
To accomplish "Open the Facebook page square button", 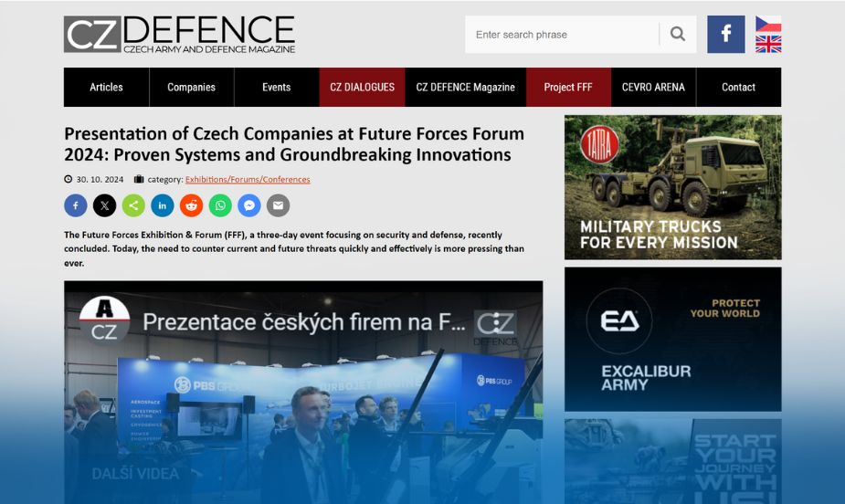I will click(x=726, y=35).
